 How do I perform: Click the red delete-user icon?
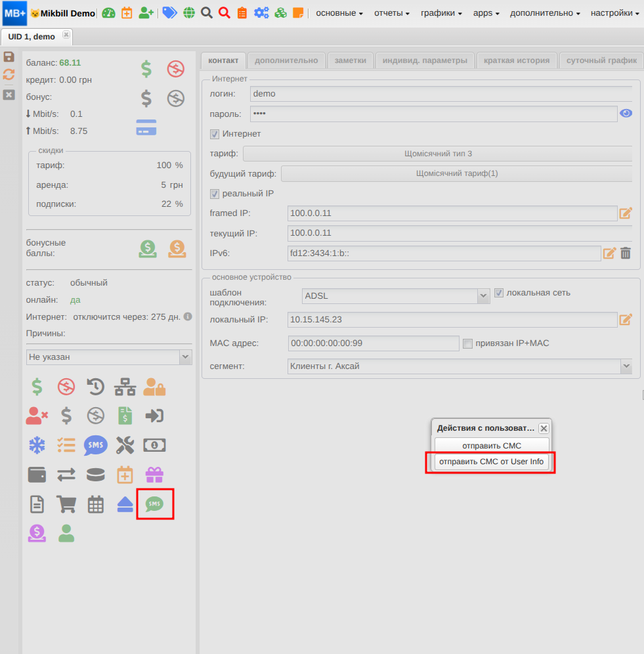pos(37,416)
